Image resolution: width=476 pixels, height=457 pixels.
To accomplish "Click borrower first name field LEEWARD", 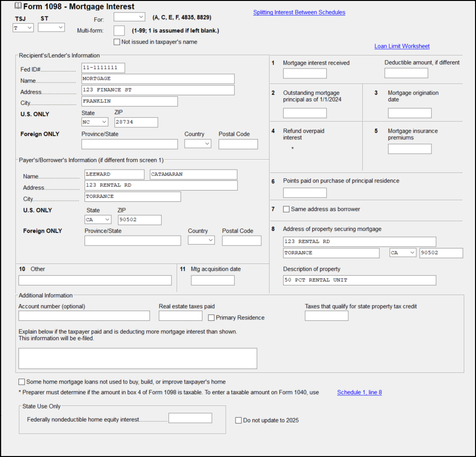I will click(x=115, y=175).
